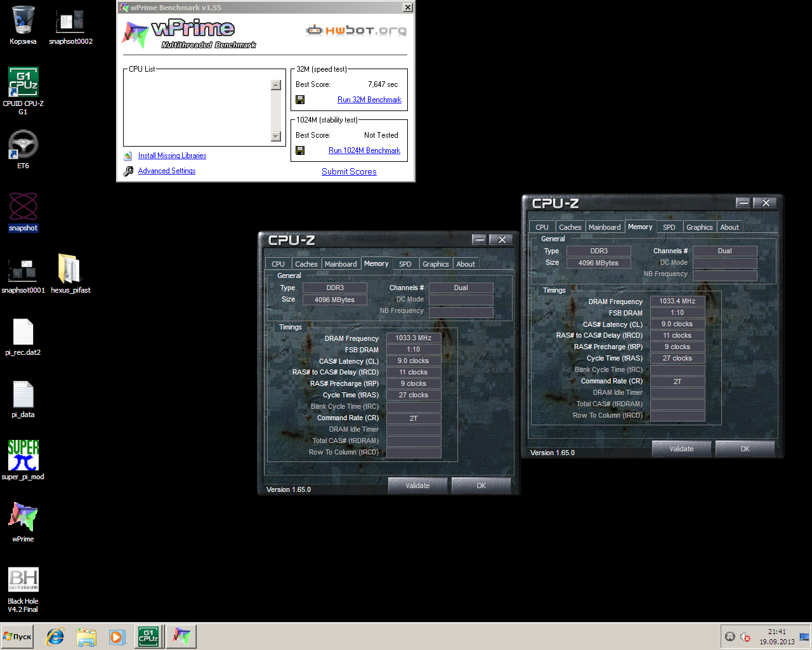Click the Not Tested score text

[381, 135]
